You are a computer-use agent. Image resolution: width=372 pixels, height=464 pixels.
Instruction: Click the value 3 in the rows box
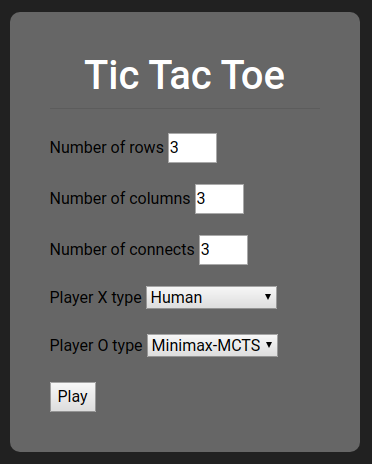point(174,147)
